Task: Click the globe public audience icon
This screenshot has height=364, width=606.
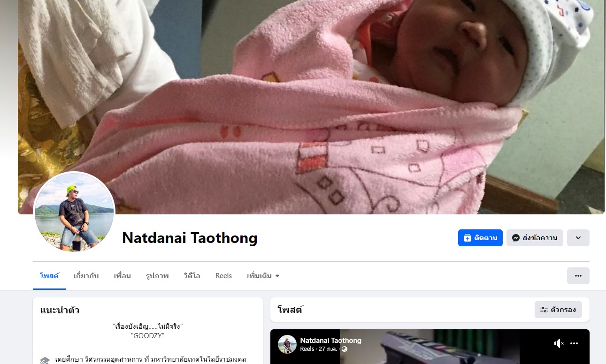Action: point(345,349)
